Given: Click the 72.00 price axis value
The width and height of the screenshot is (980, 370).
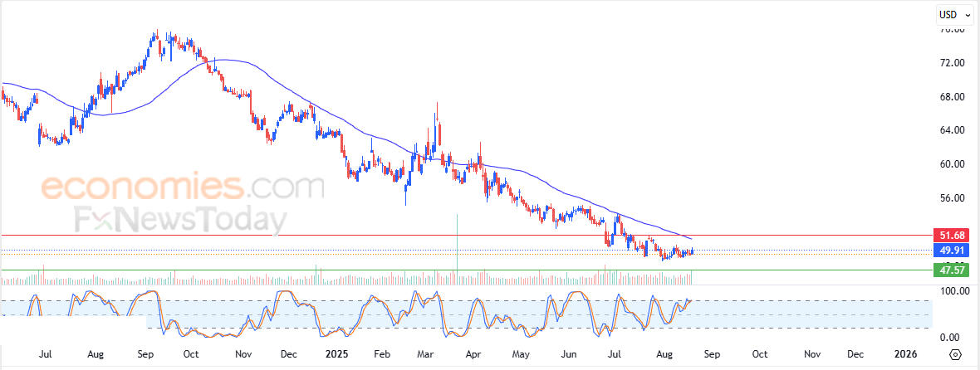Looking at the screenshot, I should 953,63.
